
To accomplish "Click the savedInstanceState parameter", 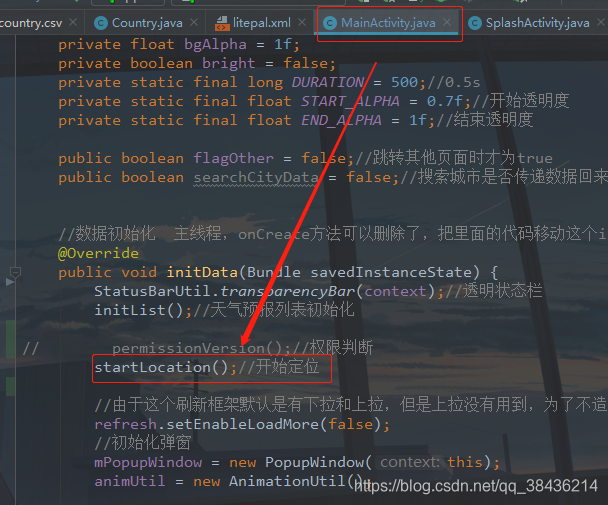I will coord(391,272).
